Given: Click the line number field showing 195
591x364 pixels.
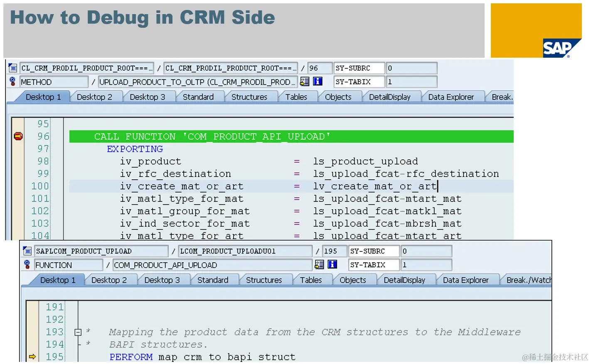Looking at the screenshot, I should 334,251.
